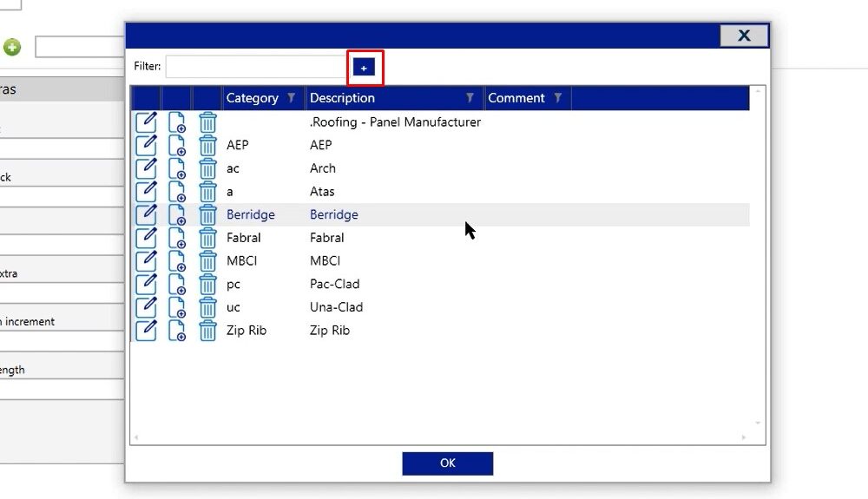Screen dimensions: 868x499
Task: Click the duplicate icon for AEP row
Action: [177, 146]
